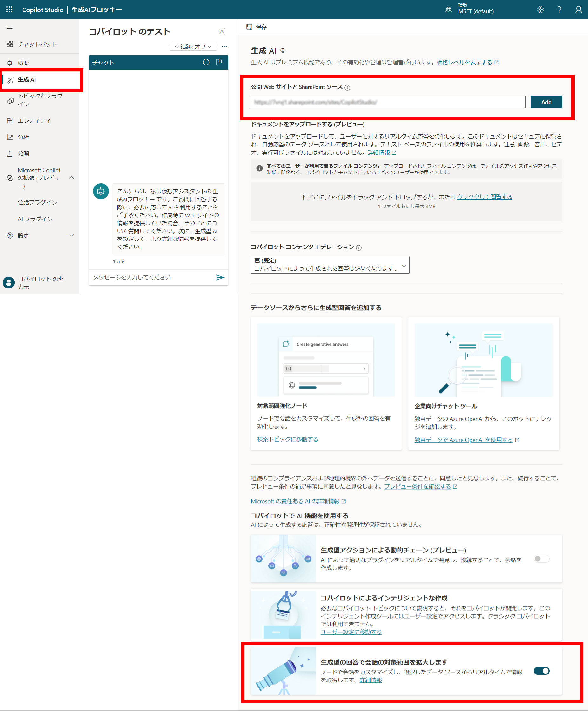The width and height of the screenshot is (588, 711).
Task: Open 詳細情報 link in conversation scope card
Action: (x=371, y=680)
